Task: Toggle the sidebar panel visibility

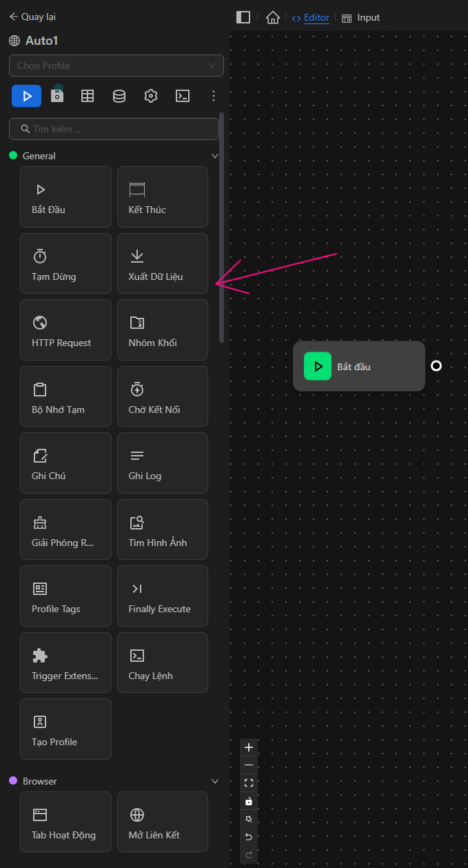Action: coord(243,17)
